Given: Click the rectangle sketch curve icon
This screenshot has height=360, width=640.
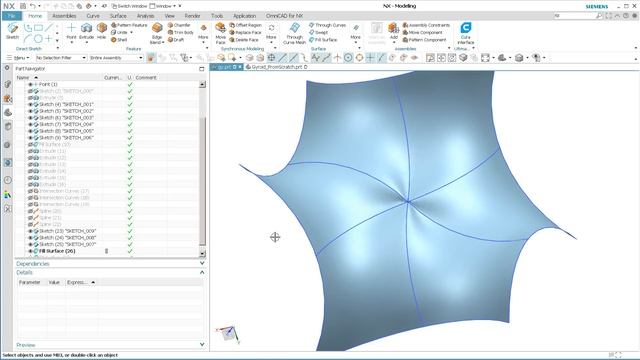Looking at the screenshot, I should [38, 28].
